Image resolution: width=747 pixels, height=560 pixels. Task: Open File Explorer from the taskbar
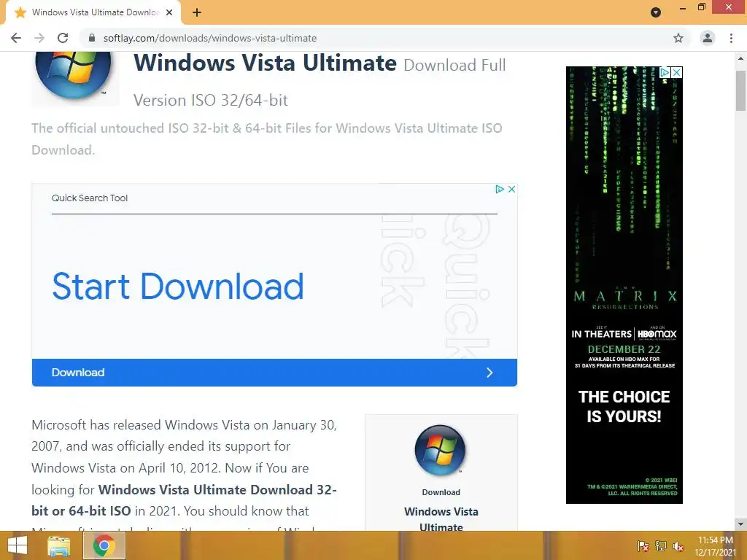58,545
